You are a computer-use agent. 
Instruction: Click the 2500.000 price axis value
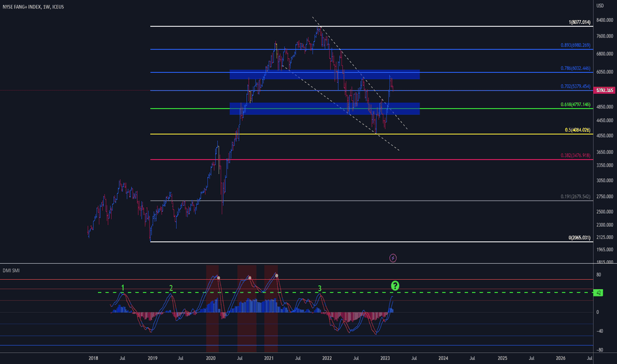[605, 212]
